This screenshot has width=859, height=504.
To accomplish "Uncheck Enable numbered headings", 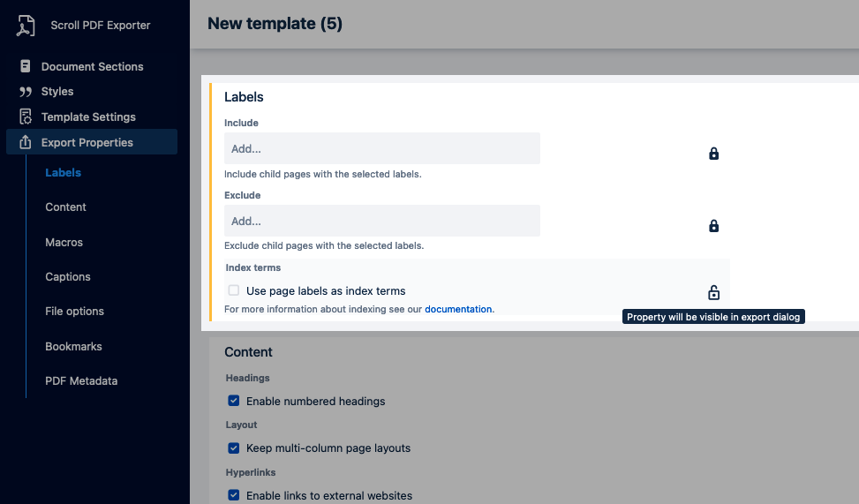I will pos(234,401).
